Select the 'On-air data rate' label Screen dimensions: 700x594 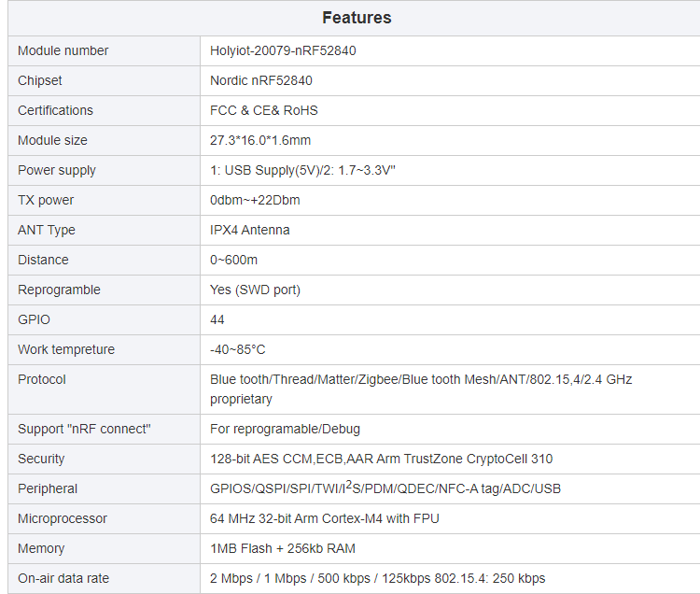[63, 579]
